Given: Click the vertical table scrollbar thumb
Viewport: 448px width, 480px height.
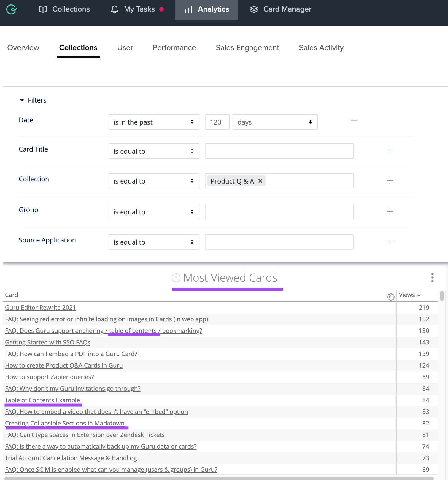Looking at the screenshot, I should coord(442,296).
